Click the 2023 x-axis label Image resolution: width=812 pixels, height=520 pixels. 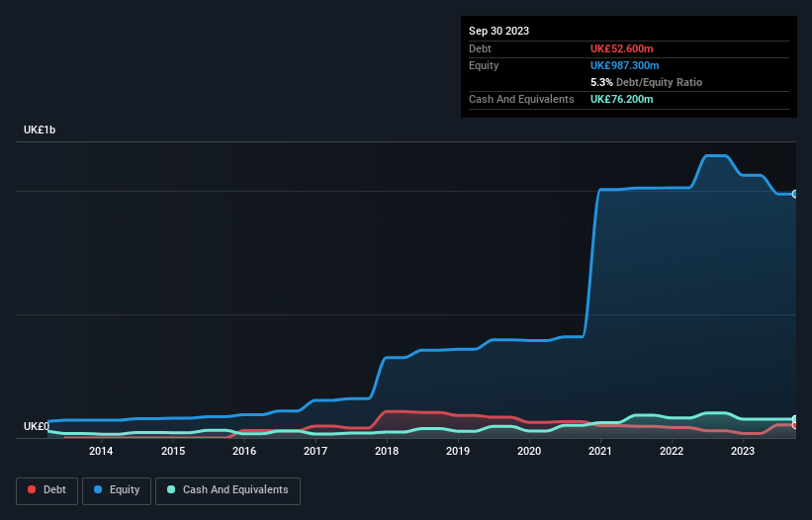[743, 451]
